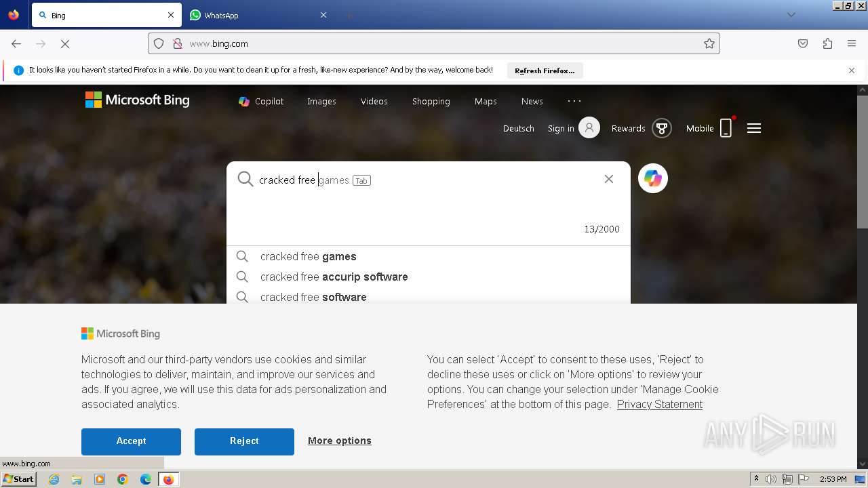Select the Firefox taskbar button

click(168, 479)
